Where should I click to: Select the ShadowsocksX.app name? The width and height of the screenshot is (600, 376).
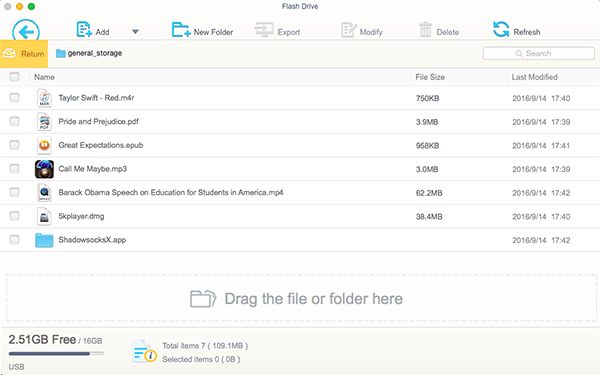coord(92,240)
